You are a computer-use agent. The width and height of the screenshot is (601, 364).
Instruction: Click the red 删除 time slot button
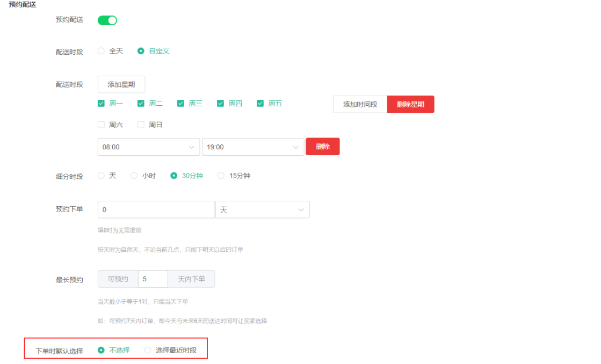322,147
